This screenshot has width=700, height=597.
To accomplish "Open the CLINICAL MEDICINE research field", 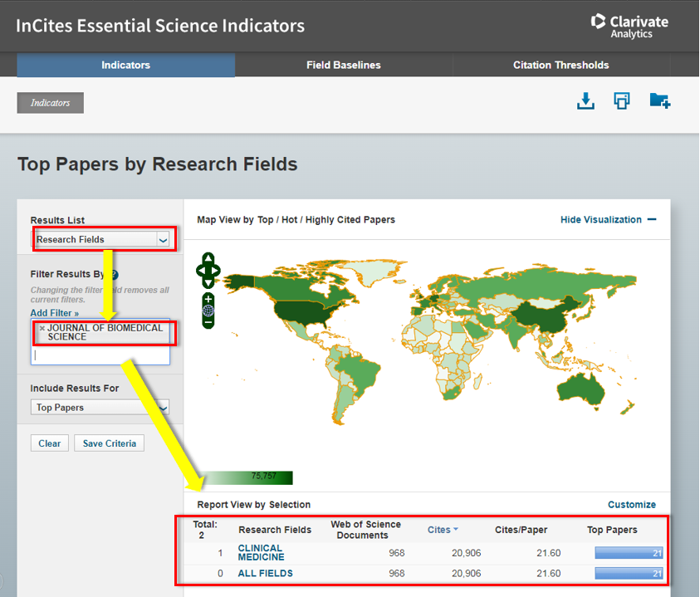I will (x=261, y=552).
